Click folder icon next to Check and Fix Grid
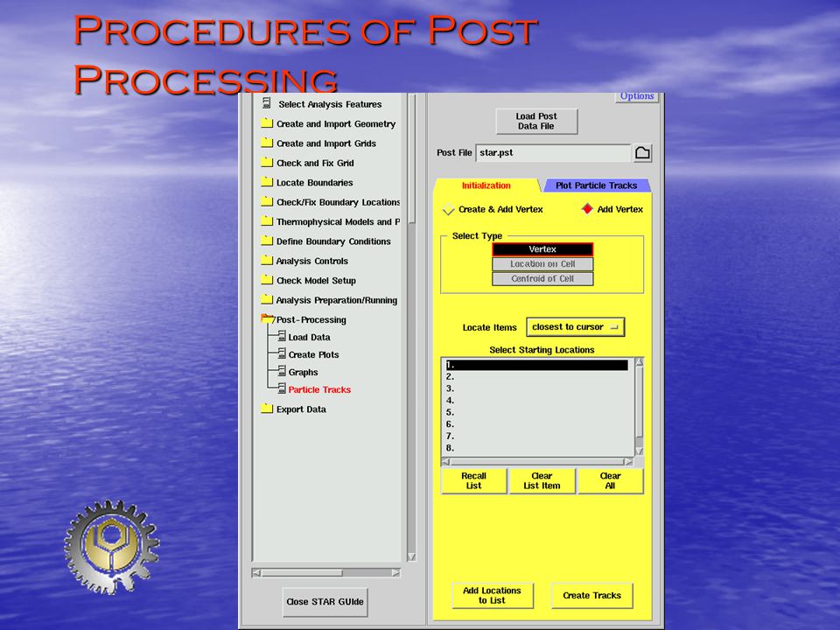840x630 pixels. point(267,163)
